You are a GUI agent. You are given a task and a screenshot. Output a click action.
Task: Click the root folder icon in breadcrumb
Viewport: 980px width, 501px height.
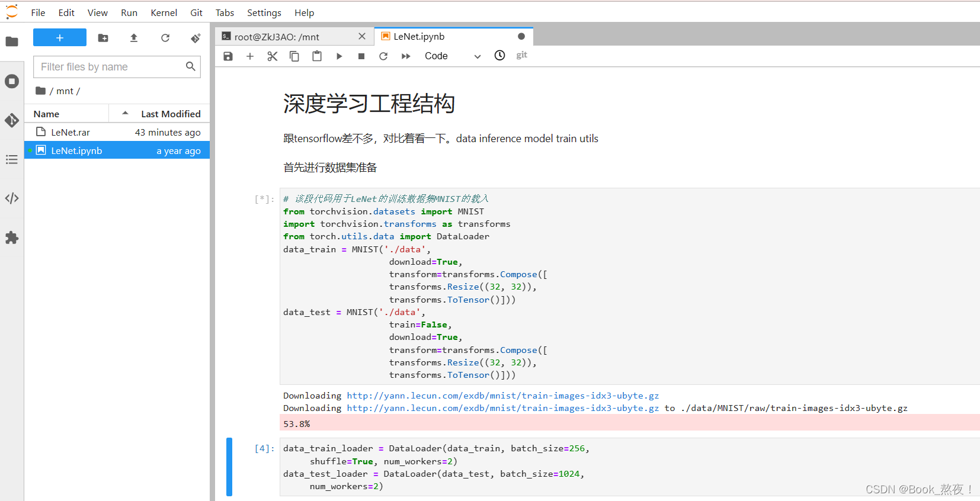(x=40, y=91)
